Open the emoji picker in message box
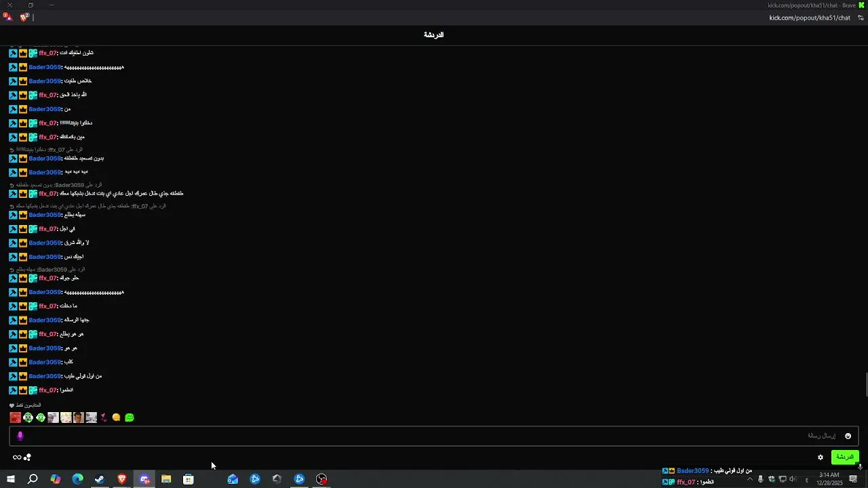The width and height of the screenshot is (868, 488). click(x=848, y=436)
